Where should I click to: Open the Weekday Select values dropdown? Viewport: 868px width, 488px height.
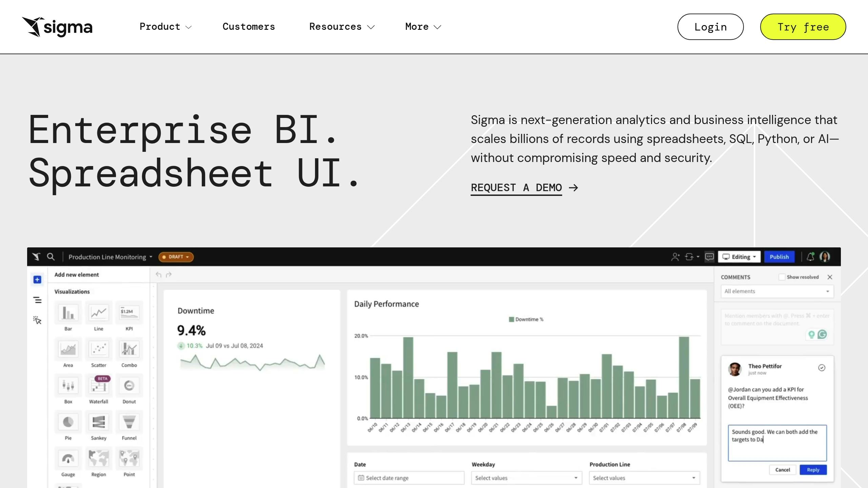(527, 478)
